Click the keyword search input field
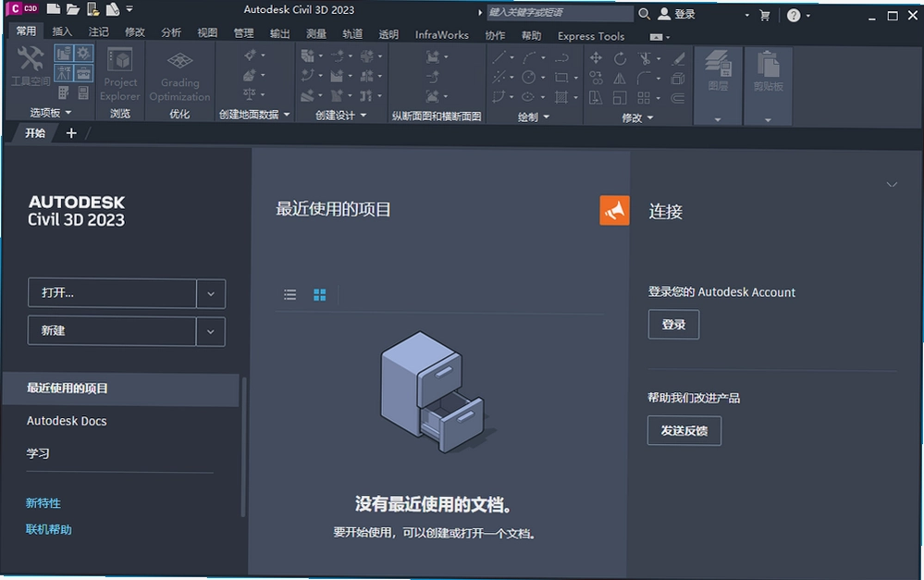Screen dimensions: 924x580 click(x=560, y=12)
